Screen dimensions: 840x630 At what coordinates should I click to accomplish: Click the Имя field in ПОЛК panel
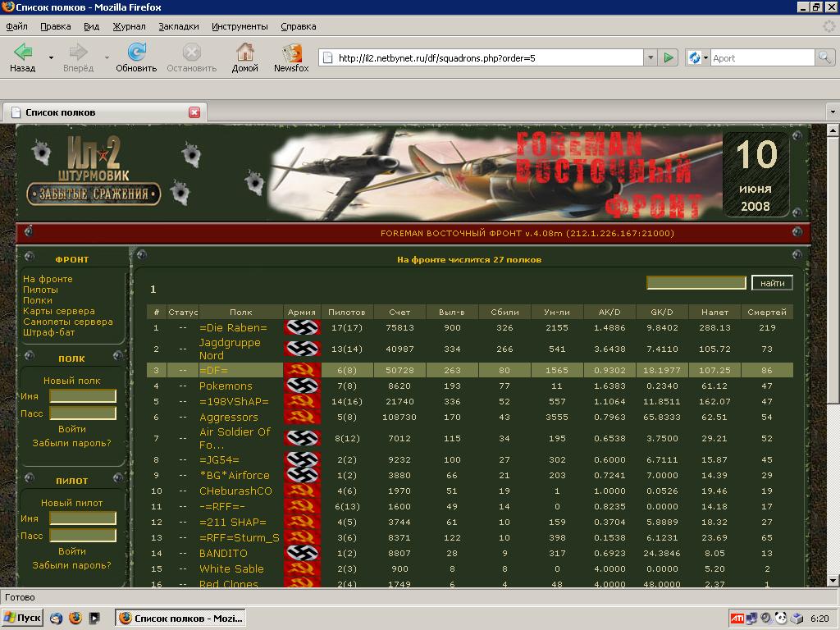(83, 396)
